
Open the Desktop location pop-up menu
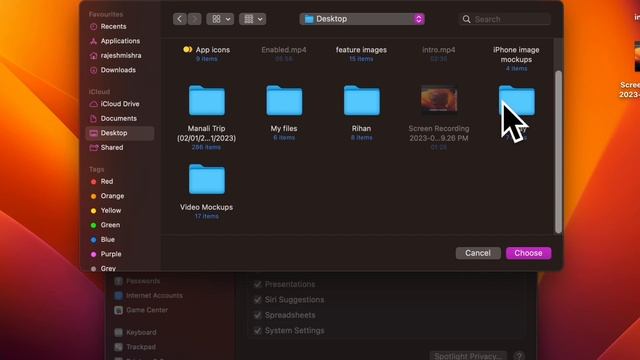[362, 19]
